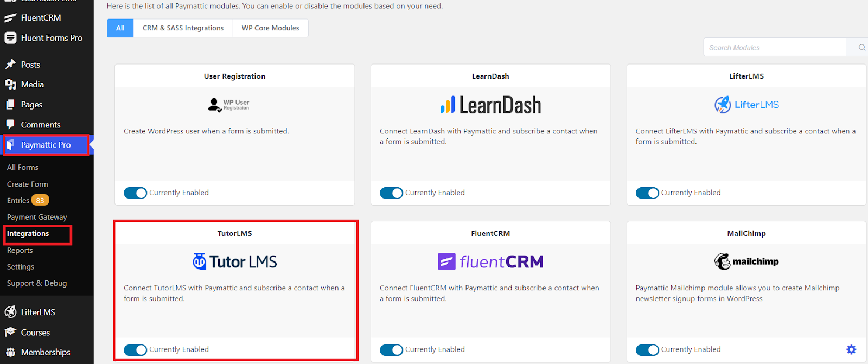This screenshot has width=868, height=364.
Task: Open Support & Debug submenu item
Action: click(x=37, y=283)
